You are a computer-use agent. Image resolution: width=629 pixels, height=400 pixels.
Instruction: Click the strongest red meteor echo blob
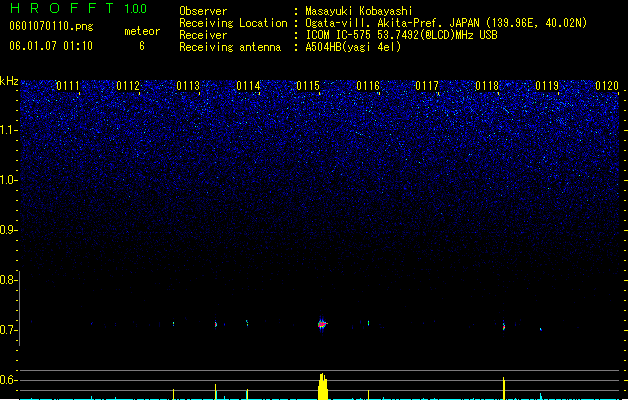pyautogui.click(x=322, y=324)
